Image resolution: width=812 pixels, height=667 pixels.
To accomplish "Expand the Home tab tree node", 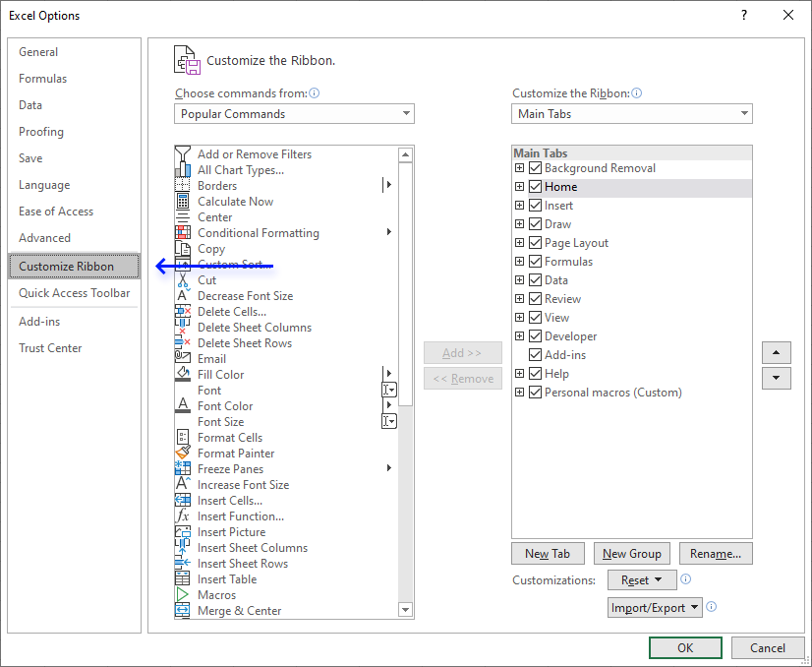I will point(519,187).
